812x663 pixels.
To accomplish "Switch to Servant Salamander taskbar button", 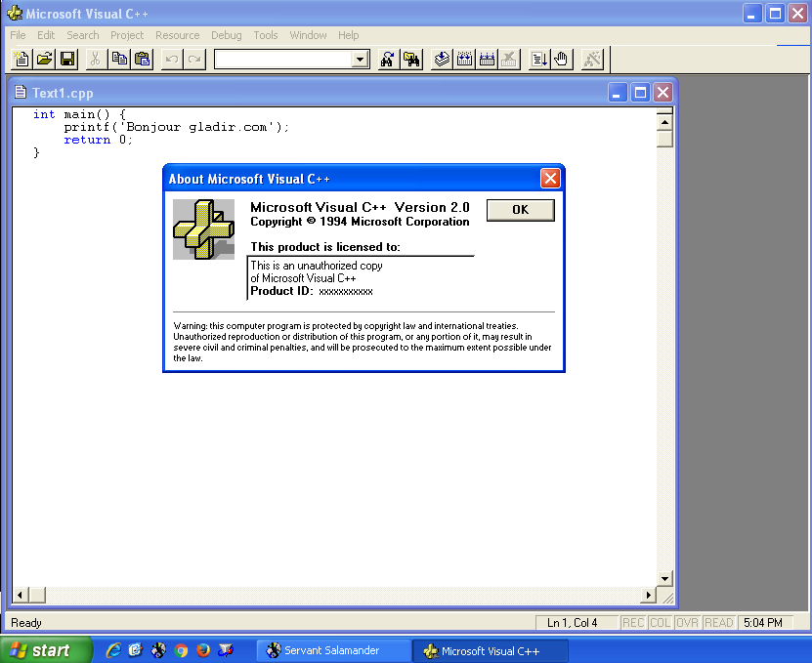I will pos(334,650).
